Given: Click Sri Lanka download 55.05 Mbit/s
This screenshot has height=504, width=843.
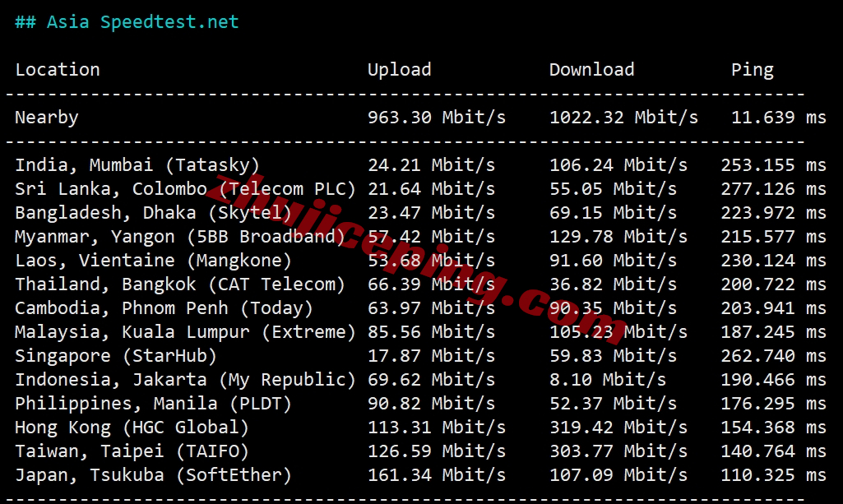Looking at the screenshot, I should click(x=613, y=189).
